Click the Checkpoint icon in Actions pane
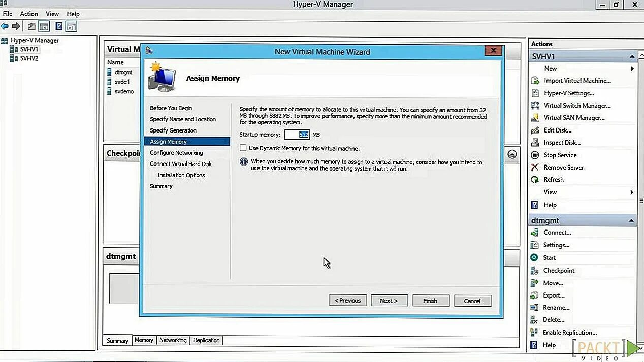644x362 pixels. [534, 271]
